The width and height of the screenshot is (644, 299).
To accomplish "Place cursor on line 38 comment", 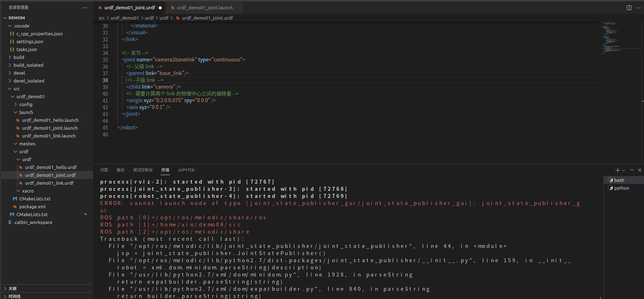I will click(x=145, y=80).
